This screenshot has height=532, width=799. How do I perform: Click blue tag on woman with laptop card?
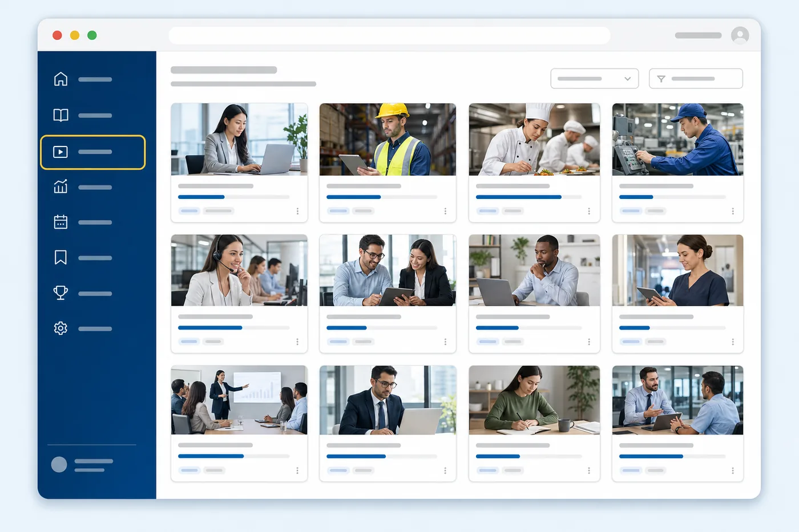[x=189, y=211]
